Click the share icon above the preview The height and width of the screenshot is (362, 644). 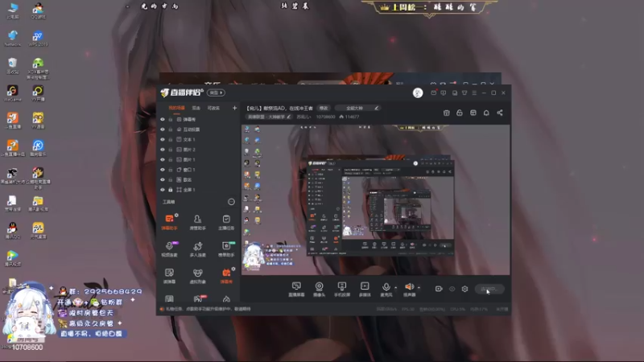coord(500,113)
